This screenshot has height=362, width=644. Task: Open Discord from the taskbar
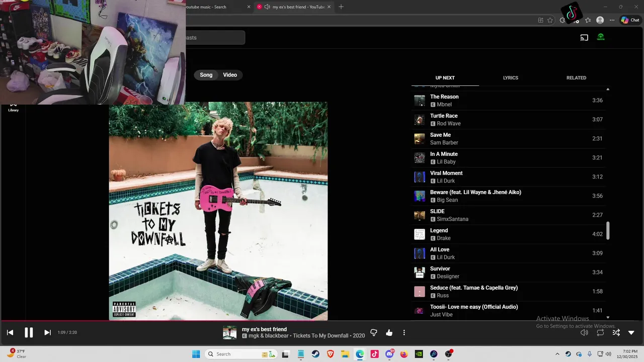[x=389, y=354]
